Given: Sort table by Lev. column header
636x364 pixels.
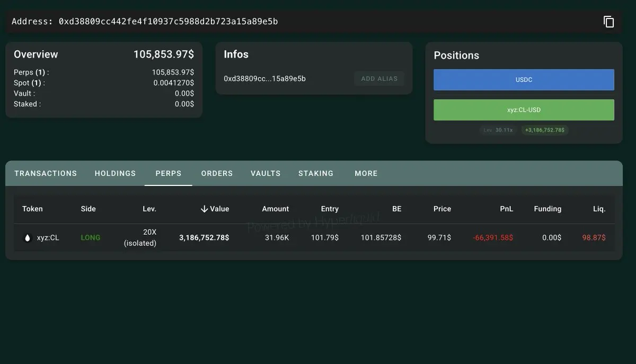Looking at the screenshot, I should (x=149, y=209).
